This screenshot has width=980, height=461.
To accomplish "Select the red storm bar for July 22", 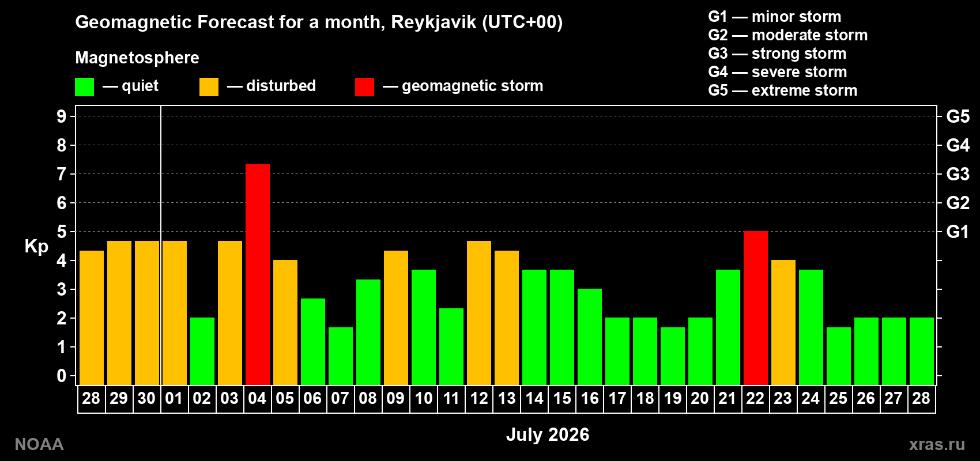I will click(x=756, y=308).
